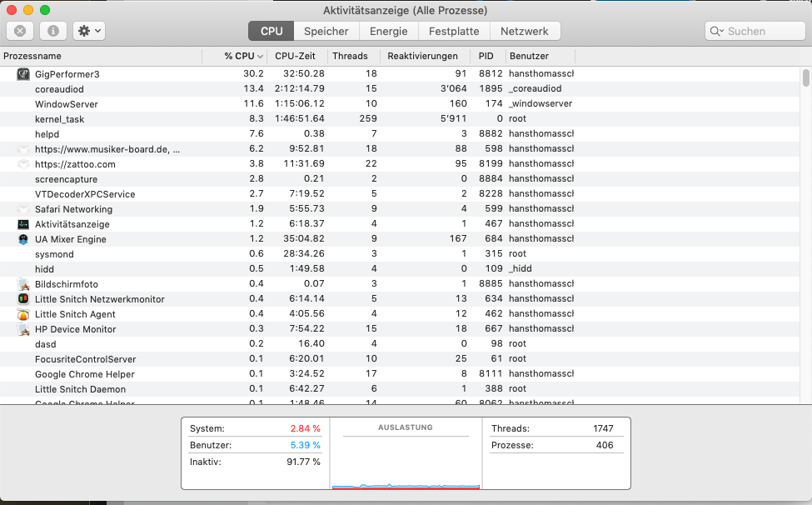This screenshot has height=505, width=812.
Task: Open the Festplatte tab
Action: tap(454, 31)
